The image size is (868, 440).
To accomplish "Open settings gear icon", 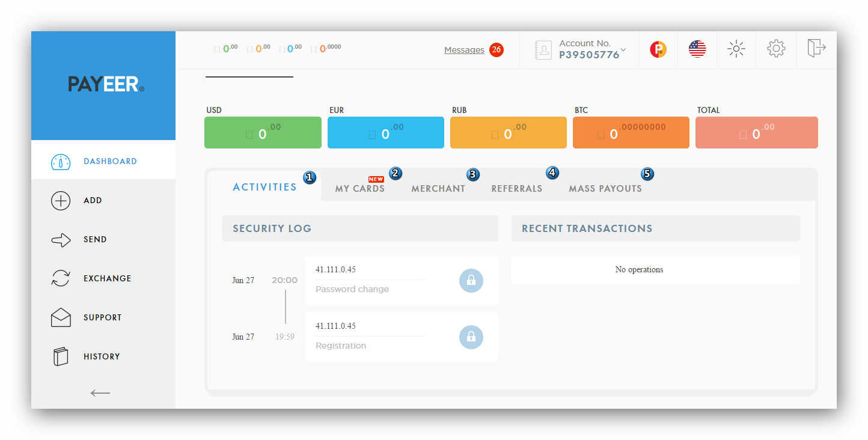I will click(x=776, y=49).
